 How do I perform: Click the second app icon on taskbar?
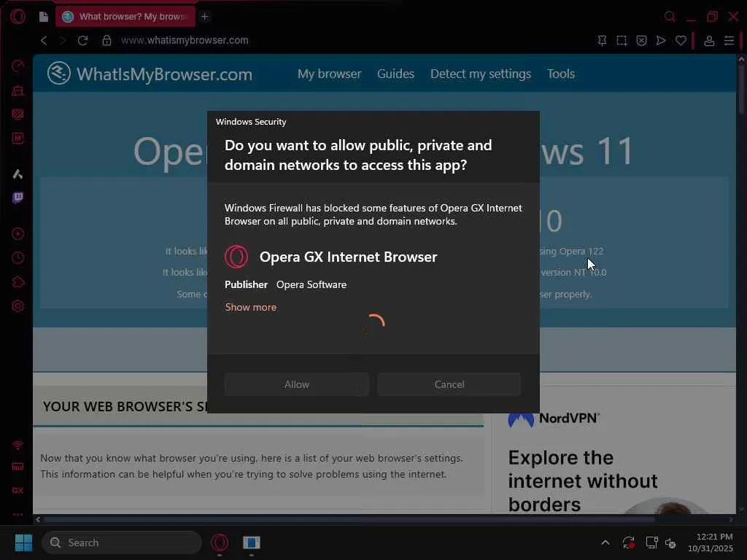coord(251,542)
